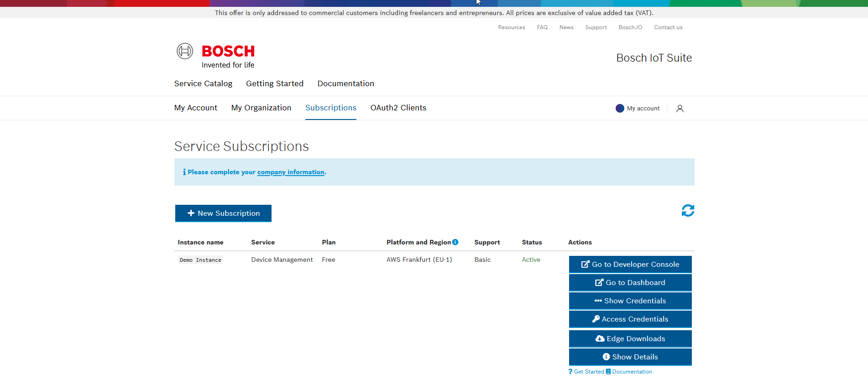Viewport: 868px width, 379px height.
Task: Select the Subscriptions tab
Action: (331, 108)
